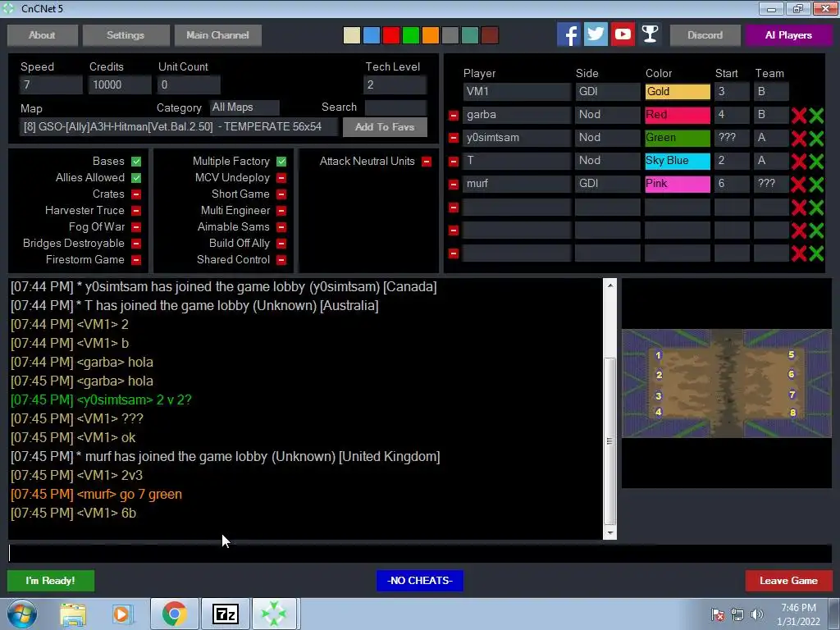Pick the orange chat color swatch

(x=430, y=35)
